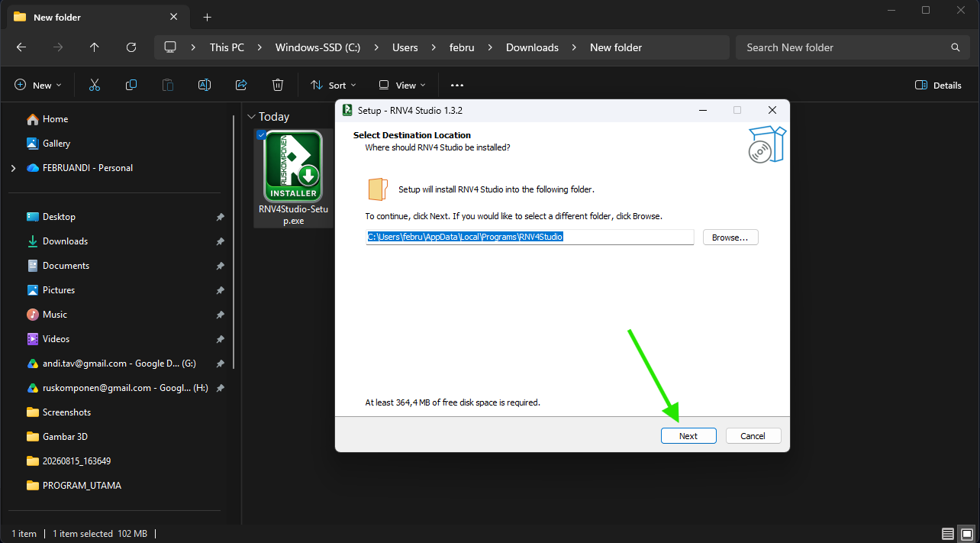Select the RNV4Studio-Setup.exe file thumbnail
Viewport: 980px width, 543px height.
pyautogui.click(x=293, y=166)
